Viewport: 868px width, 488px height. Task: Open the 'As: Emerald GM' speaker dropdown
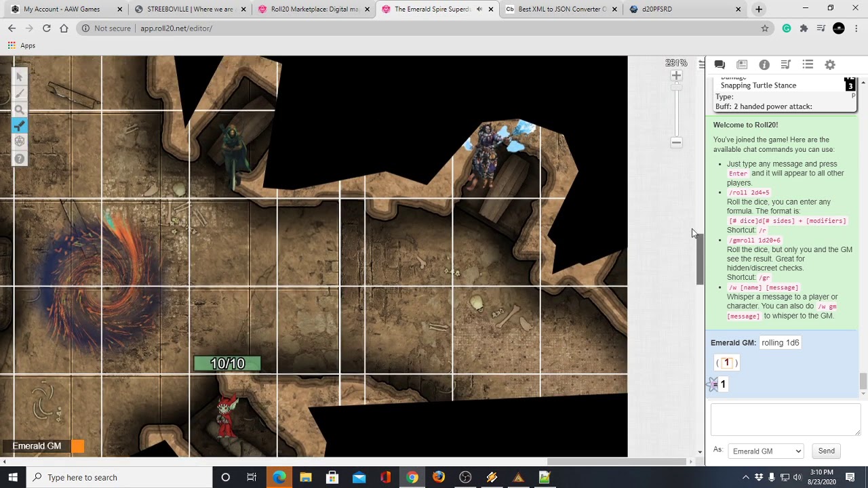pyautogui.click(x=766, y=451)
